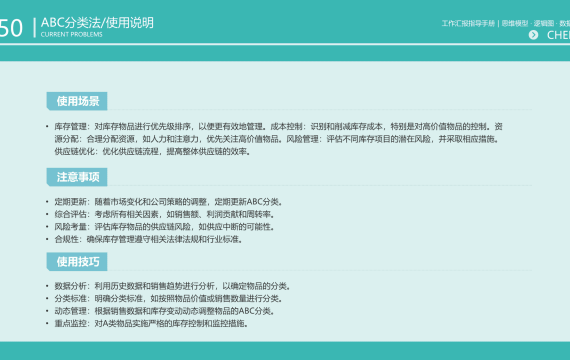The image size is (570, 360).
Task: Click the 合规性 bullet line
Action: coord(149,239)
